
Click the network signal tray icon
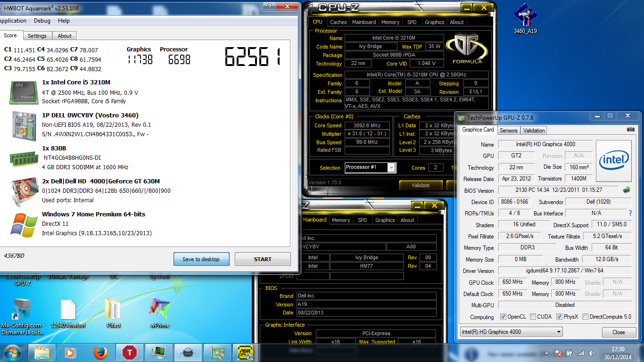[580, 353]
